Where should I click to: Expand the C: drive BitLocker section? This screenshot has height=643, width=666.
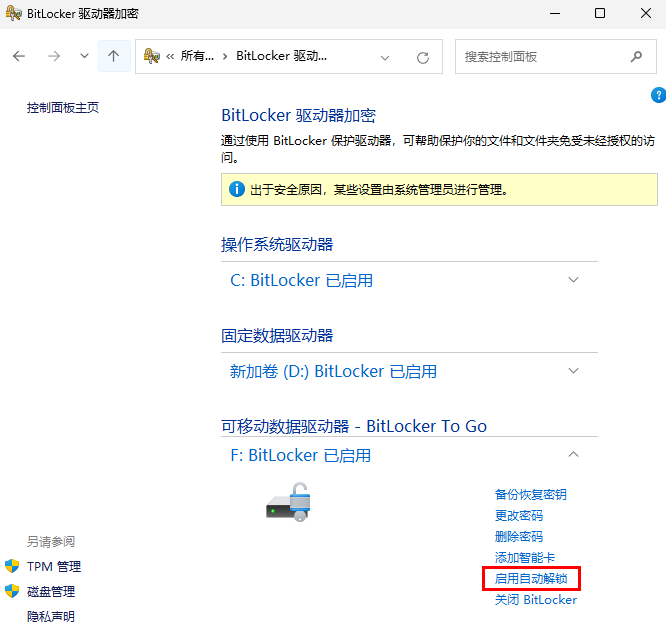point(573,280)
